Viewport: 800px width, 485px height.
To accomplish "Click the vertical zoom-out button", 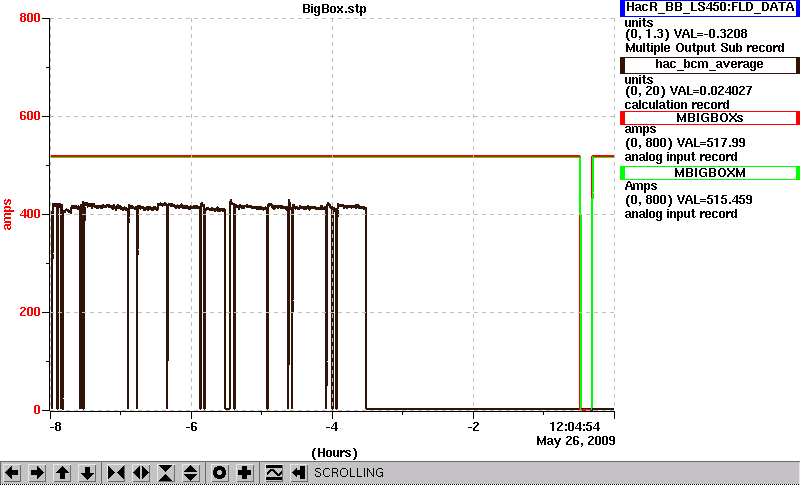I will tap(191, 473).
